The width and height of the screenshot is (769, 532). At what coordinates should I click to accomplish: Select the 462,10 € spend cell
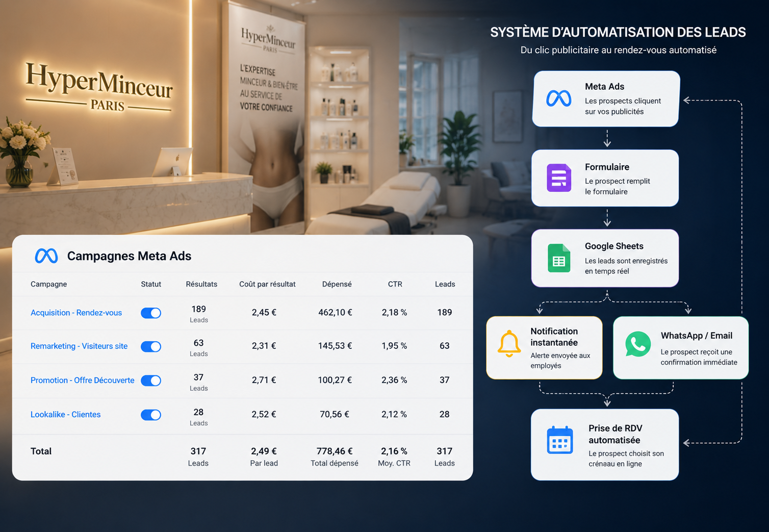(x=335, y=312)
